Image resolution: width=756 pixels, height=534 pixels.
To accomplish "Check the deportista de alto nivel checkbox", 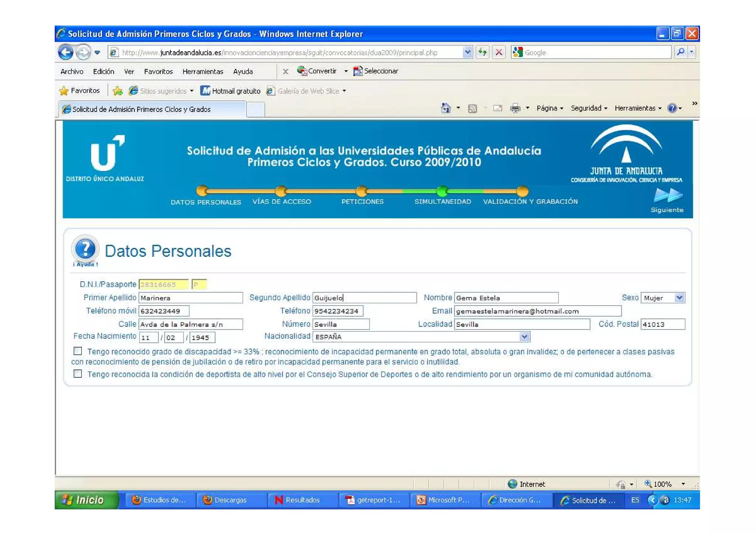I will [78, 374].
